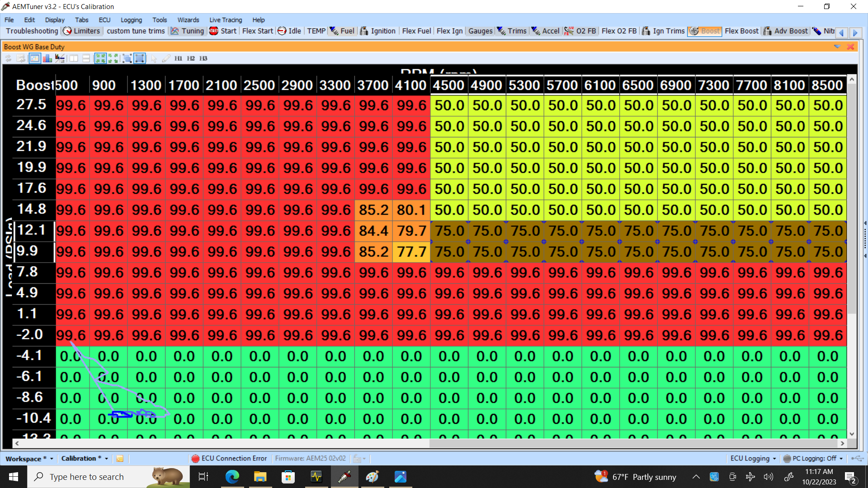Select the orange 85.2 cell at 14.8 boost

click(373, 210)
